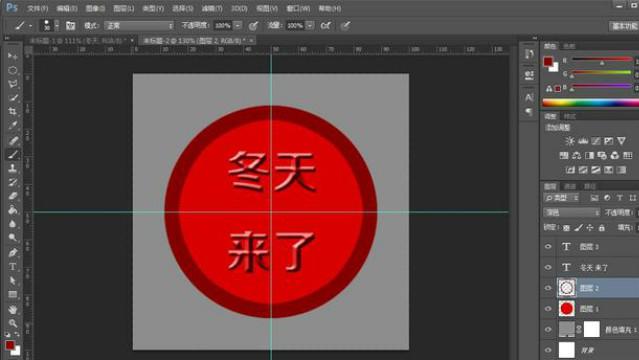Open the layer filter type dropdown 类型
Screen dimensions: 639x360
point(562,198)
